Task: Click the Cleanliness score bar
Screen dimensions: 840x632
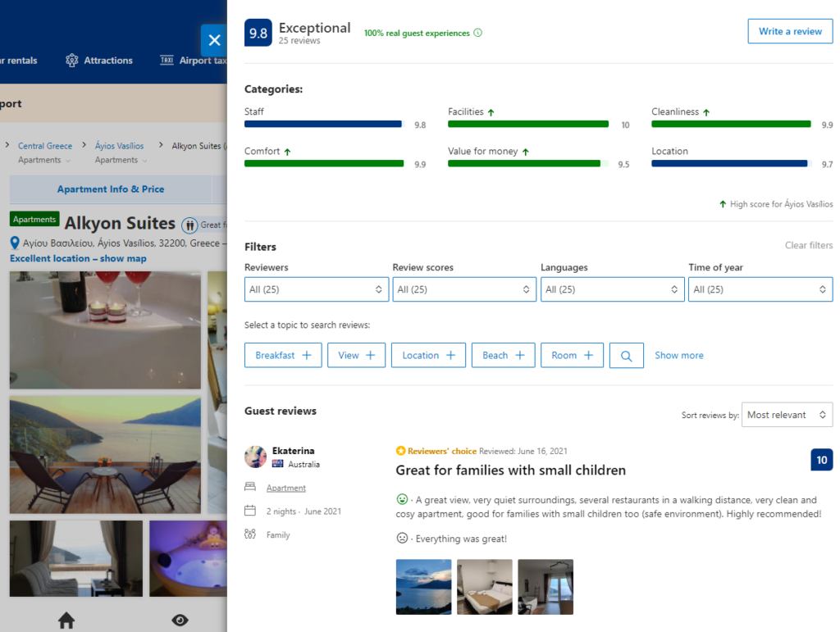Action: (x=731, y=124)
